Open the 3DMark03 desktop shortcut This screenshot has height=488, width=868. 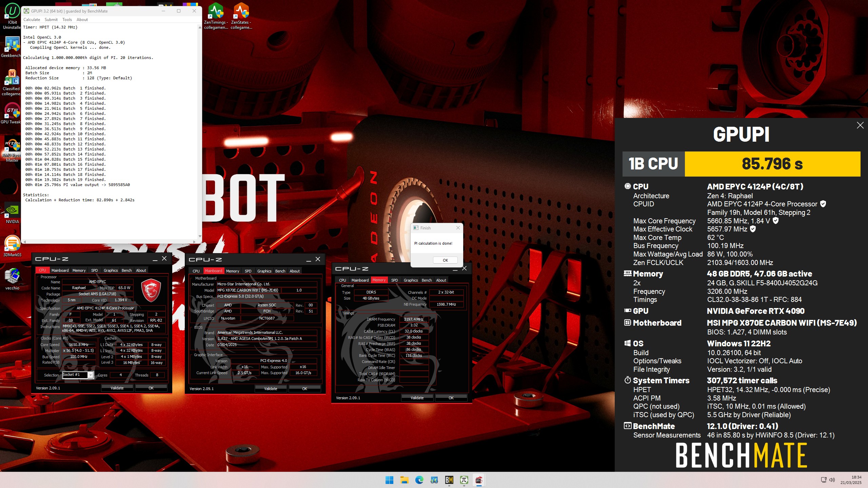[x=12, y=246]
